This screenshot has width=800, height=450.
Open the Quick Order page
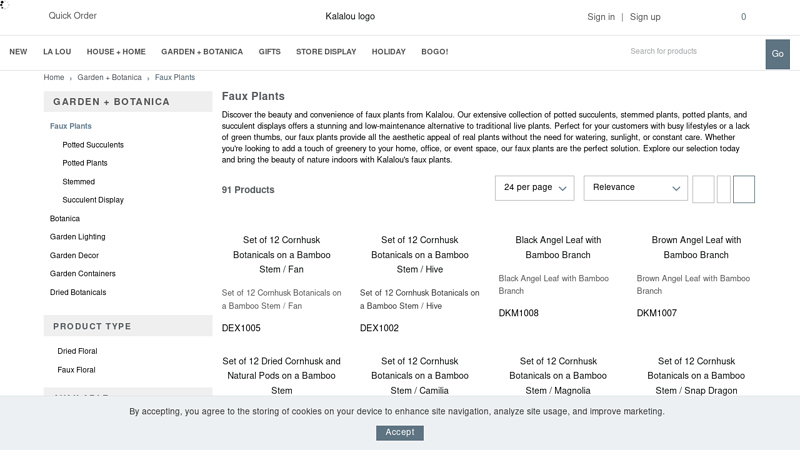[73, 16]
